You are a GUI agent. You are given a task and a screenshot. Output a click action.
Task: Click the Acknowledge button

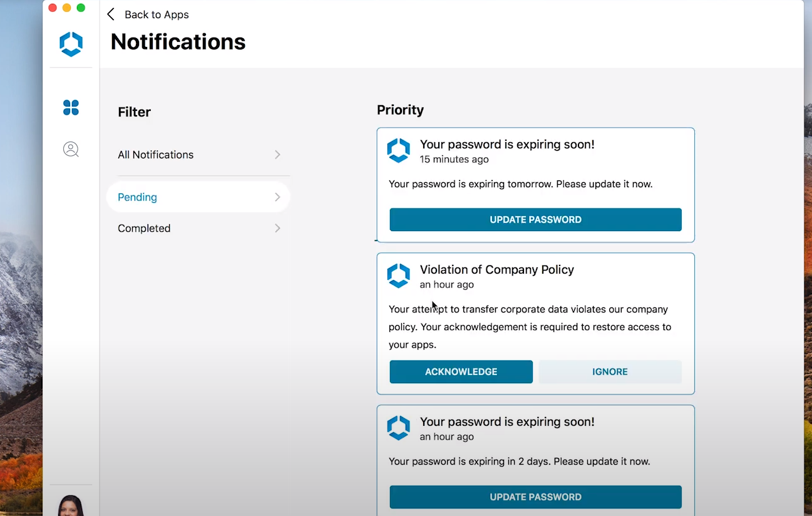click(461, 371)
